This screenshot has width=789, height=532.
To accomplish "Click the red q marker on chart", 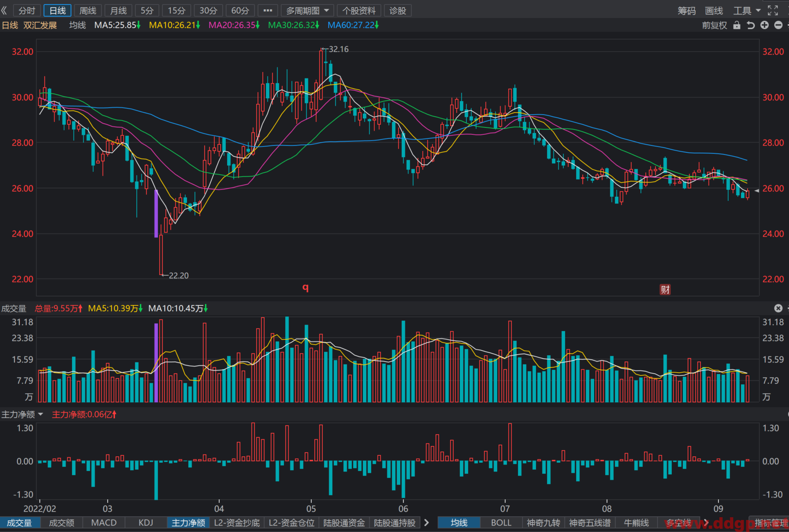I will (x=305, y=288).
